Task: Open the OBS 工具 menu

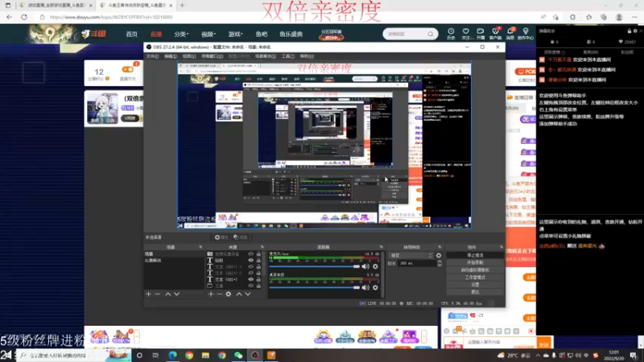Action: [288, 56]
